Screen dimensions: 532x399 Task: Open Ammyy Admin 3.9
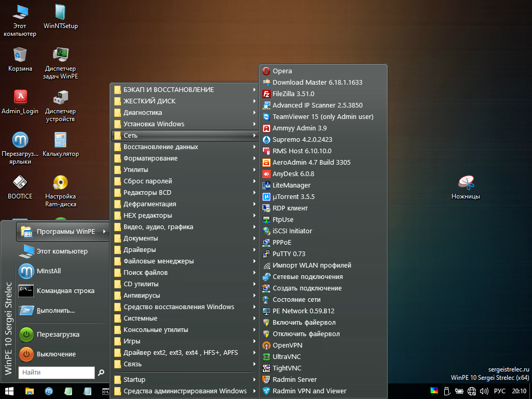tap(323, 128)
